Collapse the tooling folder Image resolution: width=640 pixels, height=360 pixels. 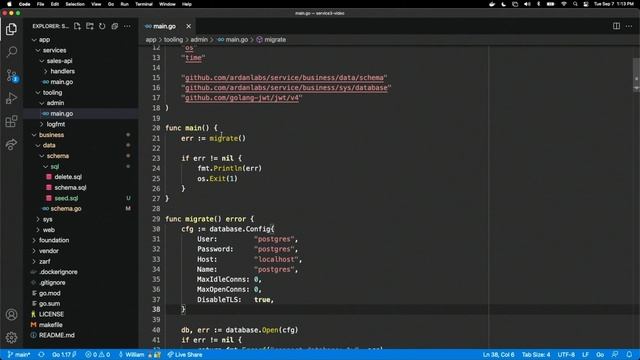pyautogui.click(x=52, y=93)
